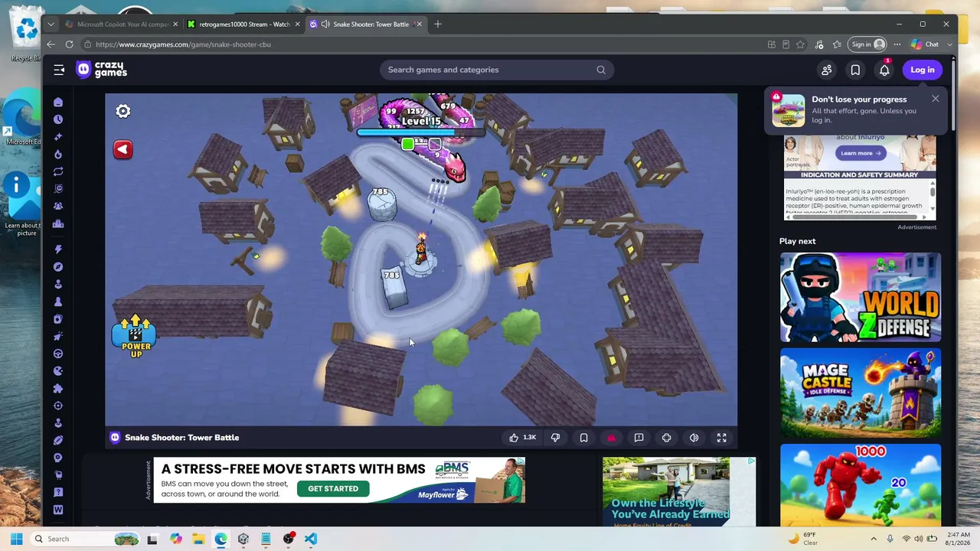Open the top category icon in the sidebar
This screenshot has width=980, height=551.
(58, 102)
